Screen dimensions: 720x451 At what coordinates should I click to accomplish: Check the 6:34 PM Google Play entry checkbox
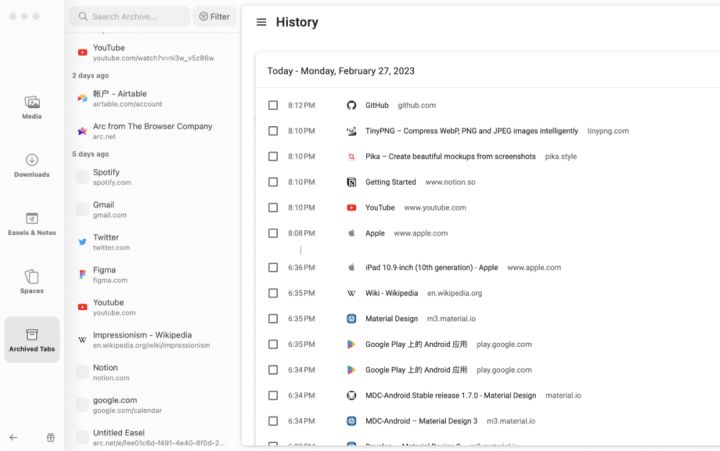pos(273,370)
